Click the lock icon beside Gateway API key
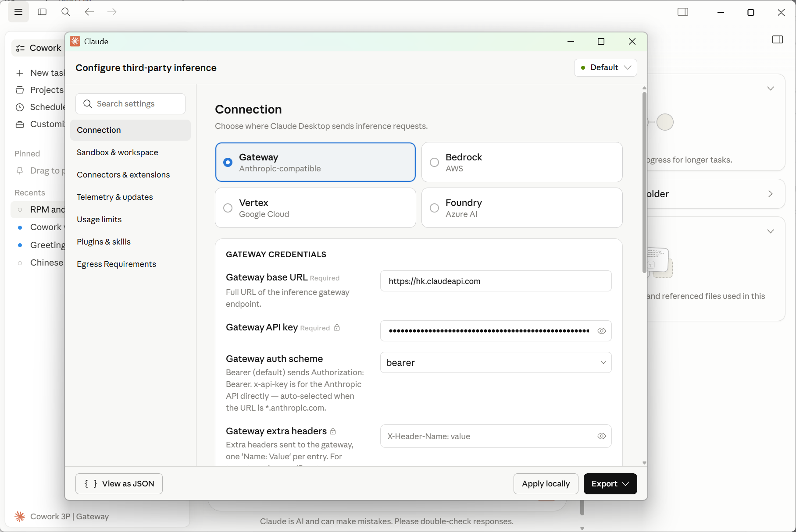This screenshot has height=532, width=796. [x=337, y=327]
